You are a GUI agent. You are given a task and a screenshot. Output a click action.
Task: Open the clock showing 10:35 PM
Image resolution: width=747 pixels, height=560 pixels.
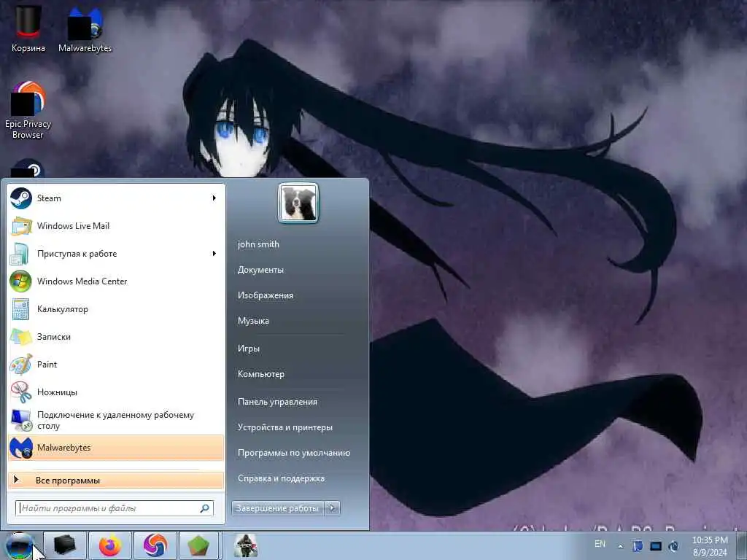[710, 546]
